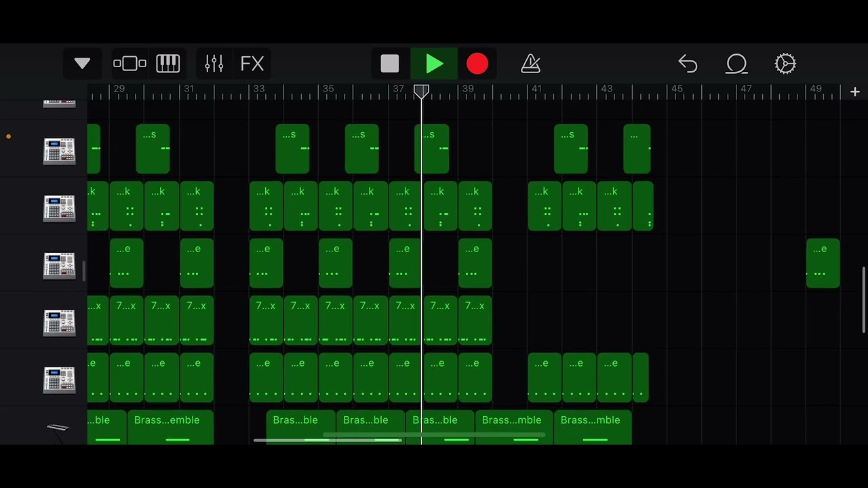This screenshot has width=868, height=488.
Task: Click the vertical scrollbar at the right edge
Action: 864,300
